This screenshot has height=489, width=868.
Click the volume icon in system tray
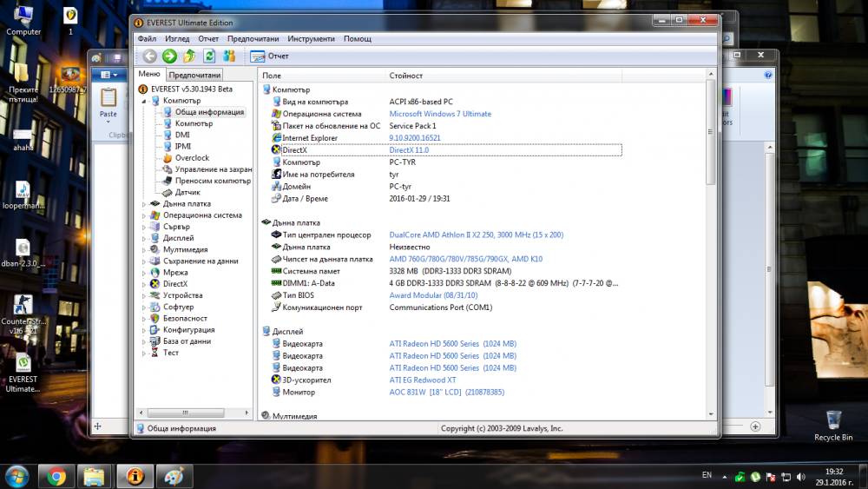pyautogui.click(x=801, y=477)
